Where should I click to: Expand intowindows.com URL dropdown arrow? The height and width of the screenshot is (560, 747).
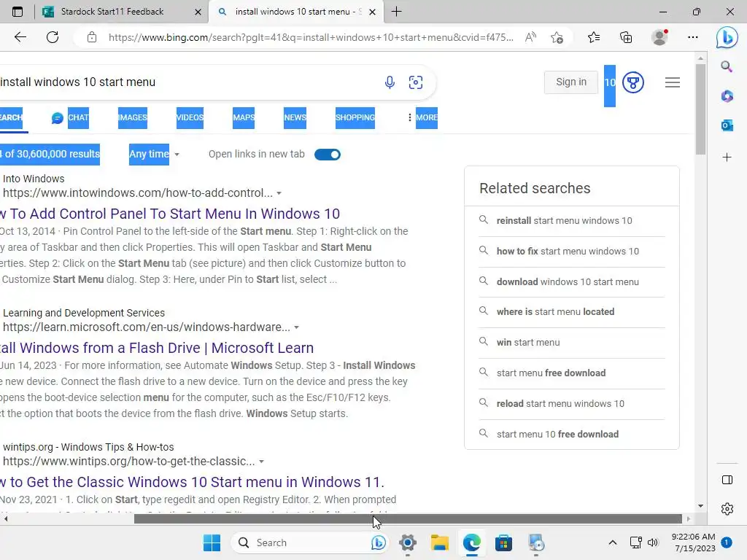pyautogui.click(x=279, y=193)
